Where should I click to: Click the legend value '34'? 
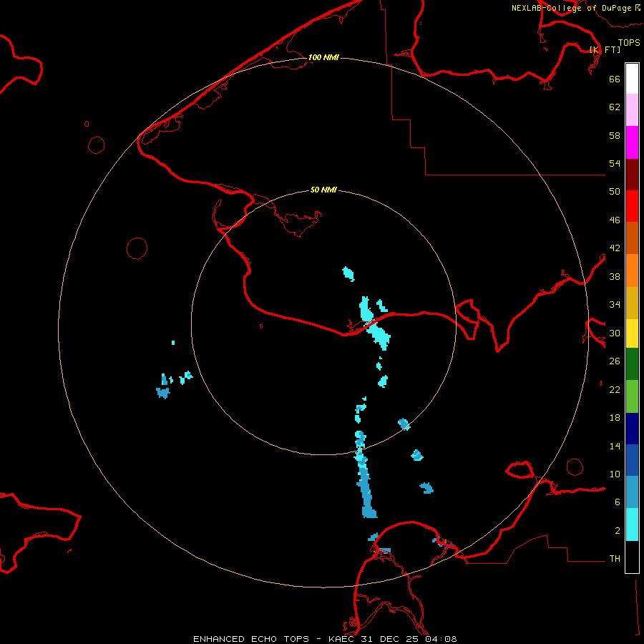(615, 305)
